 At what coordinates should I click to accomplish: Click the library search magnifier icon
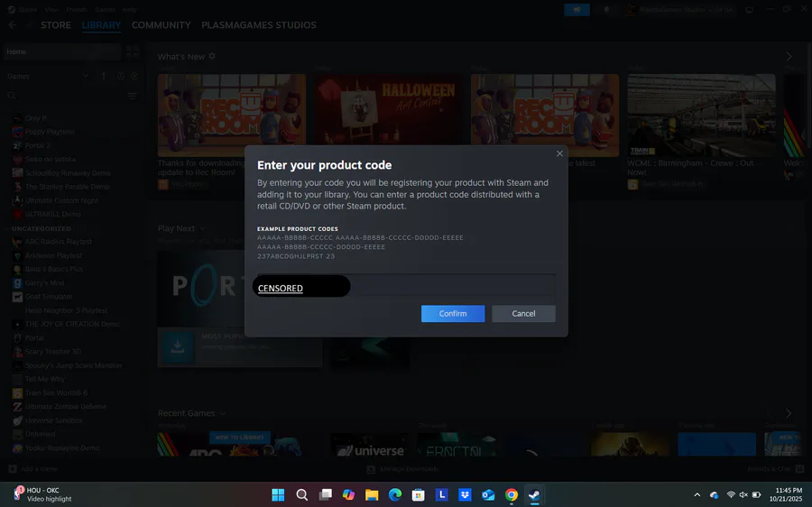point(12,96)
